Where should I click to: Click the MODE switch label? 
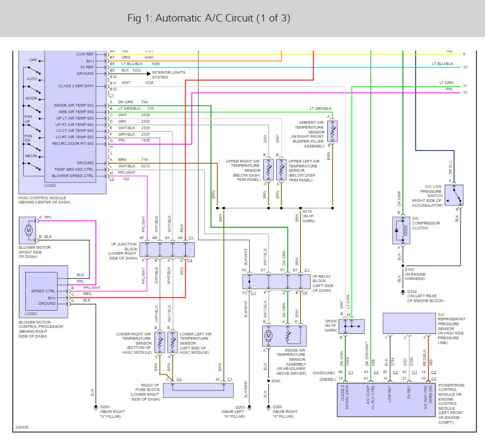31,99
